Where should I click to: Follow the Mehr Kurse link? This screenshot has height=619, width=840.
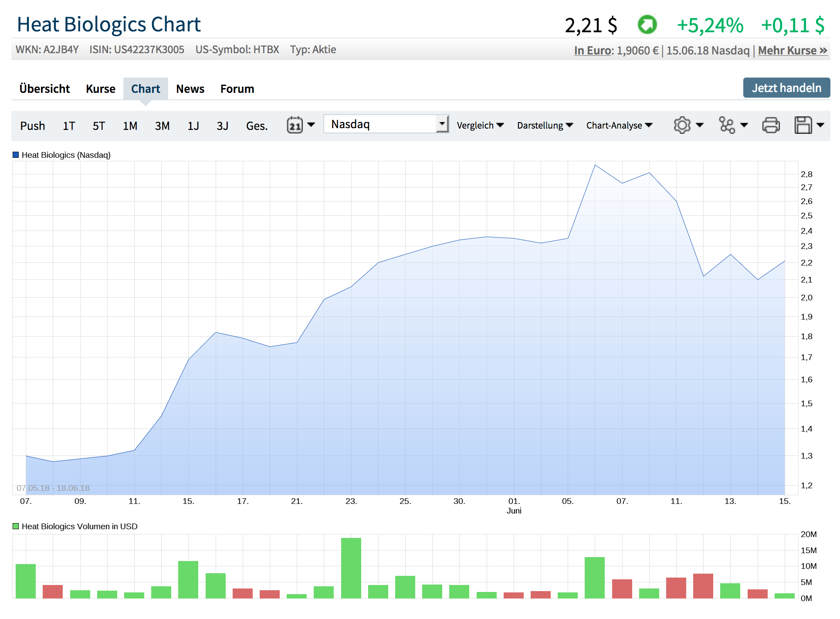point(792,51)
